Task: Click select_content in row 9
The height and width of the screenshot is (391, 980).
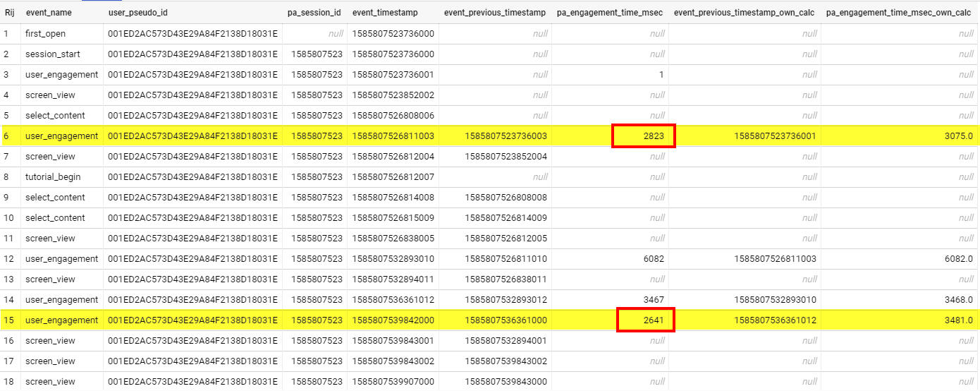Action: click(55, 198)
